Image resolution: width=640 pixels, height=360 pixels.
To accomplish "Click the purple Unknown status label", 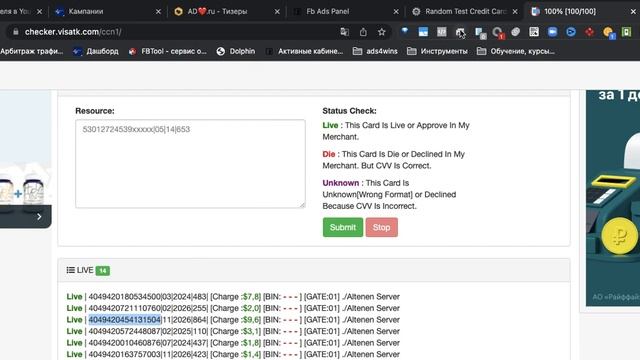I will pos(340,183).
